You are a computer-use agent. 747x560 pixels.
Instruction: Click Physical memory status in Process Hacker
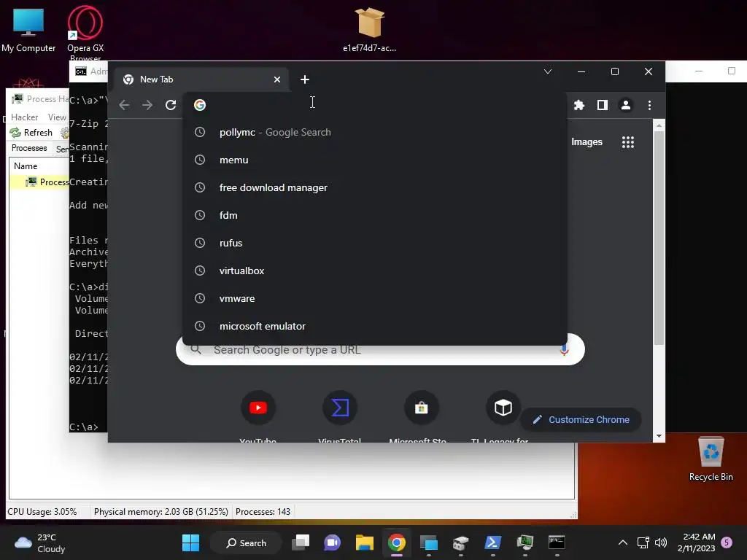click(160, 511)
